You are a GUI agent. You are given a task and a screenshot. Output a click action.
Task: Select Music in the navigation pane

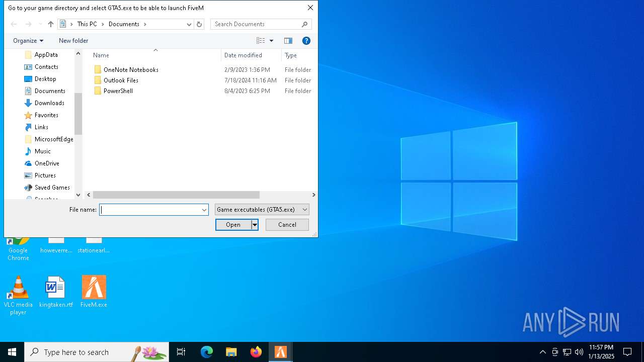click(x=42, y=151)
